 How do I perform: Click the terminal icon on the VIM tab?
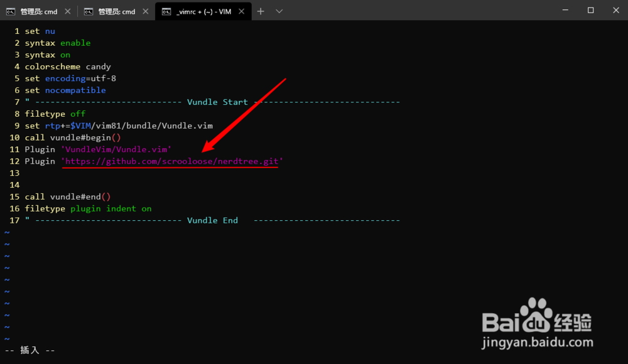pyautogui.click(x=166, y=11)
